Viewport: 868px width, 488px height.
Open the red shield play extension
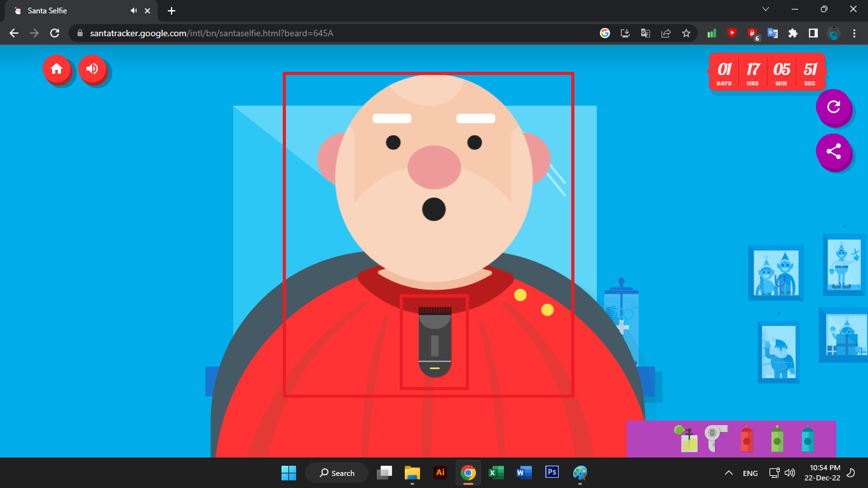[732, 33]
